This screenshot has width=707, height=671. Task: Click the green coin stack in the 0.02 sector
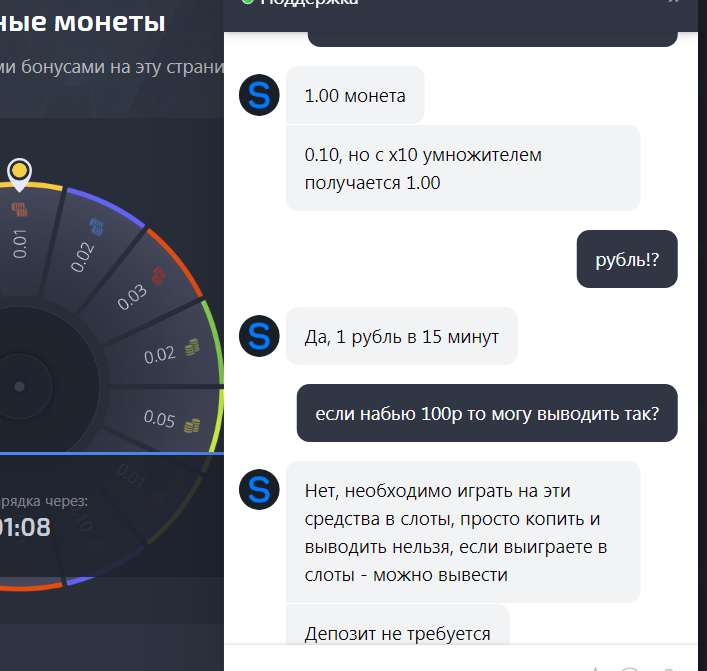click(x=192, y=347)
